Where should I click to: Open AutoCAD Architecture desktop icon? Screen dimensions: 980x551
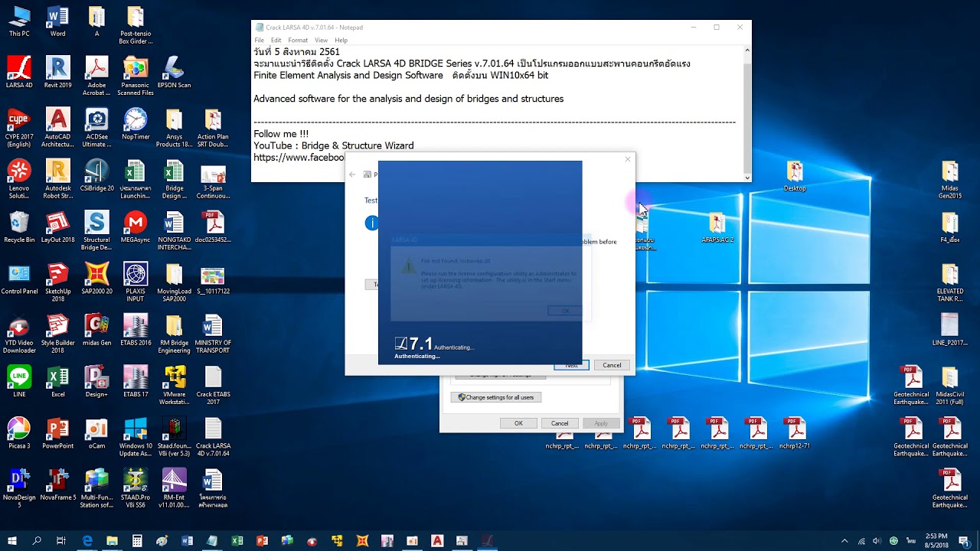(x=58, y=127)
